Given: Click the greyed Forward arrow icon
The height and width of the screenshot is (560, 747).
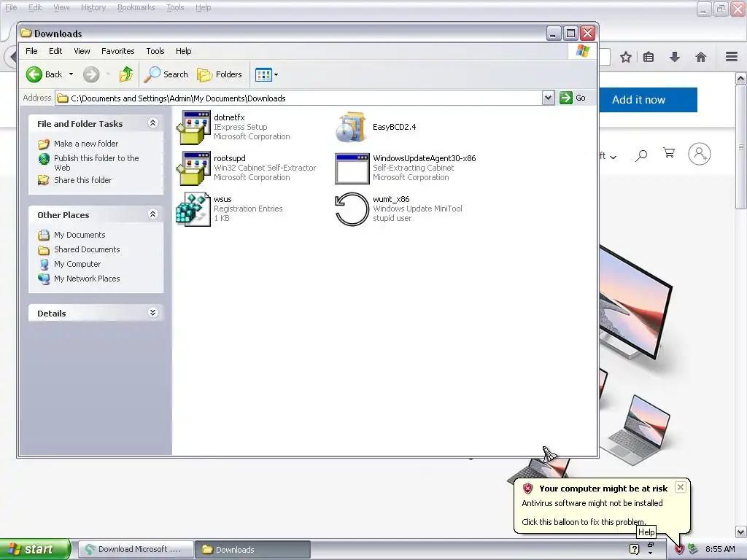Looking at the screenshot, I should pyautogui.click(x=91, y=74).
